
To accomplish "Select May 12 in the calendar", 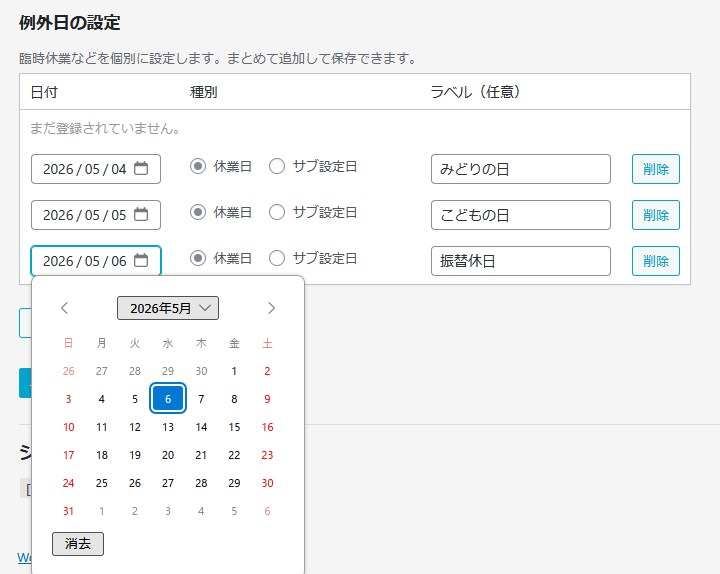I will tap(135, 427).
